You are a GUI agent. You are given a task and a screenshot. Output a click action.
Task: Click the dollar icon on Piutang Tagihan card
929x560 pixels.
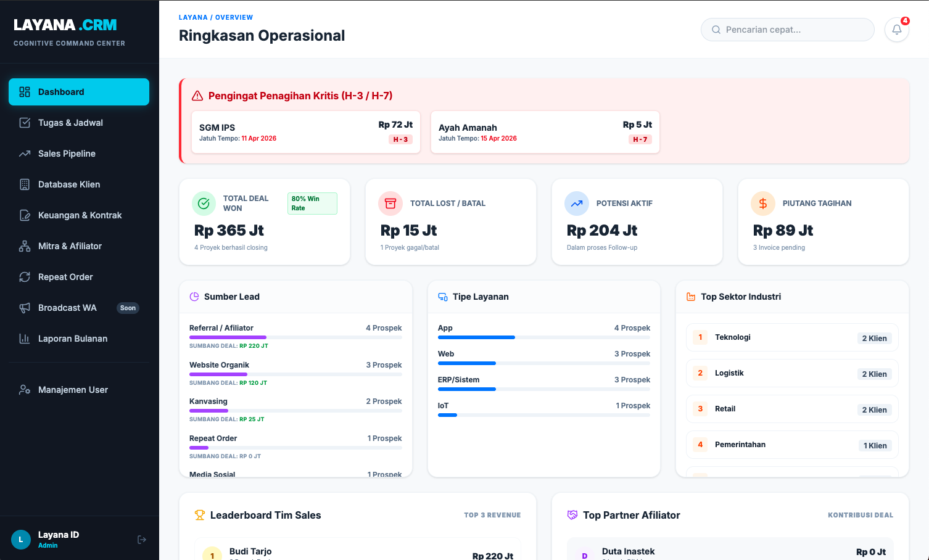coord(763,203)
